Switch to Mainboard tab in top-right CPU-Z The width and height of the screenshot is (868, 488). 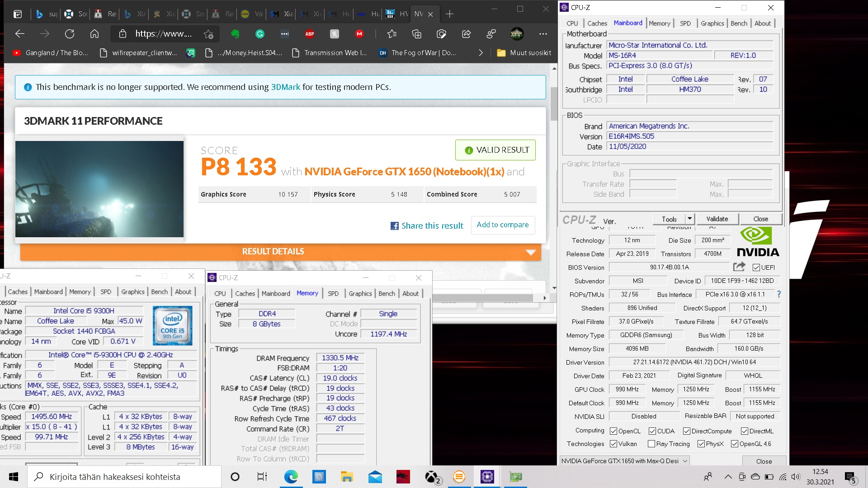point(627,23)
